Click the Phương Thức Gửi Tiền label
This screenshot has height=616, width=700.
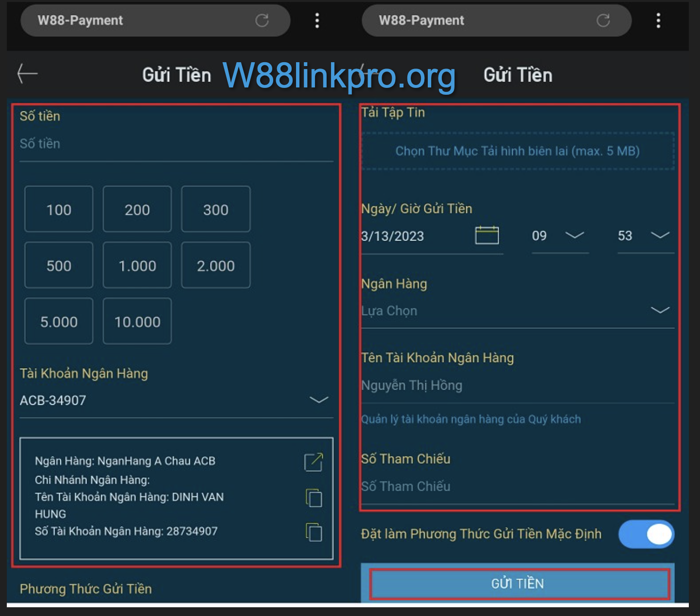[x=86, y=589]
